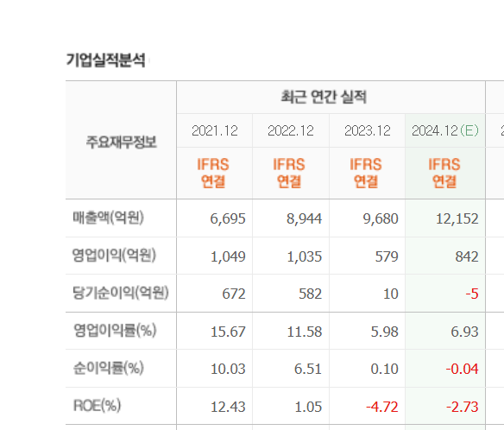This screenshot has width=504, height=430.
Task: Select the red net income value -5
Action: coord(472,294)
